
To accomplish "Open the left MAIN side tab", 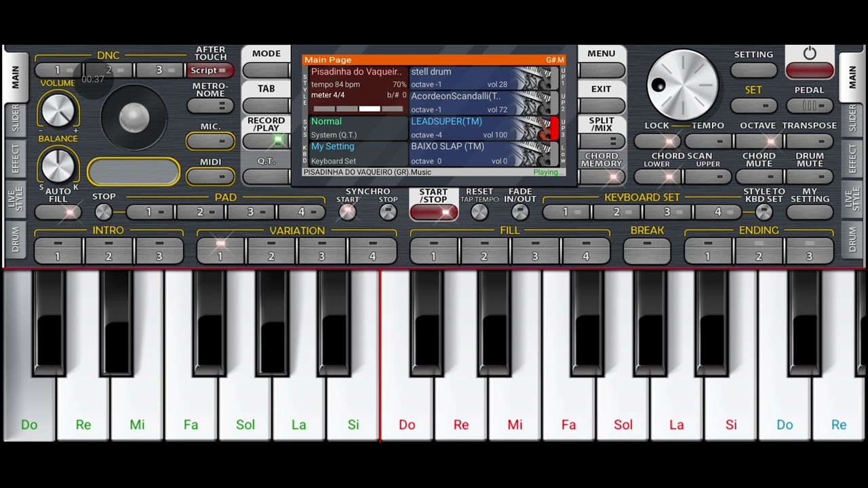I will 15,77.
